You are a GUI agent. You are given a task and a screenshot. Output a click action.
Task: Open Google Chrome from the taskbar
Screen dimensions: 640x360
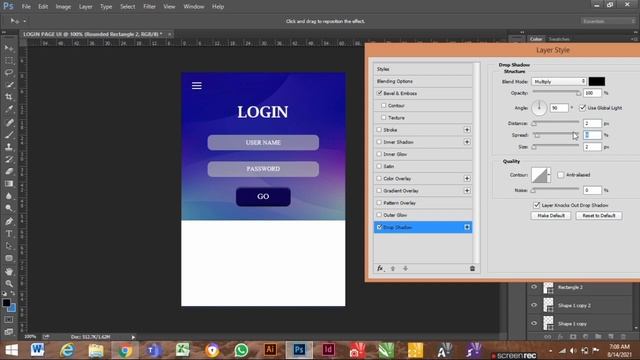point(125,350)
